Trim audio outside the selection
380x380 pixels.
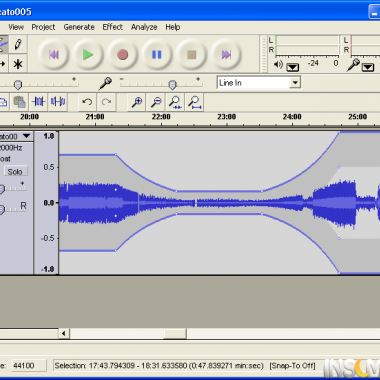(39, 102)
